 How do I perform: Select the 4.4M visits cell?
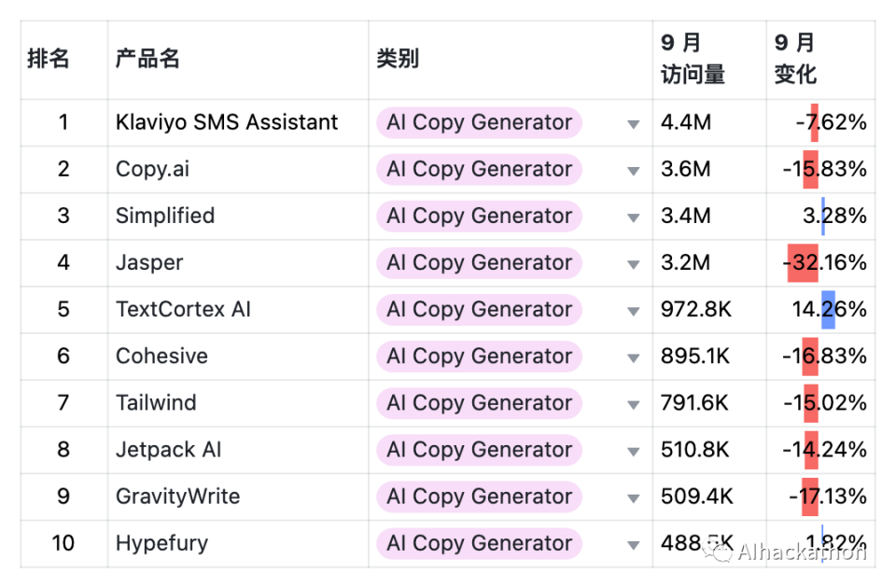(686, 122)
